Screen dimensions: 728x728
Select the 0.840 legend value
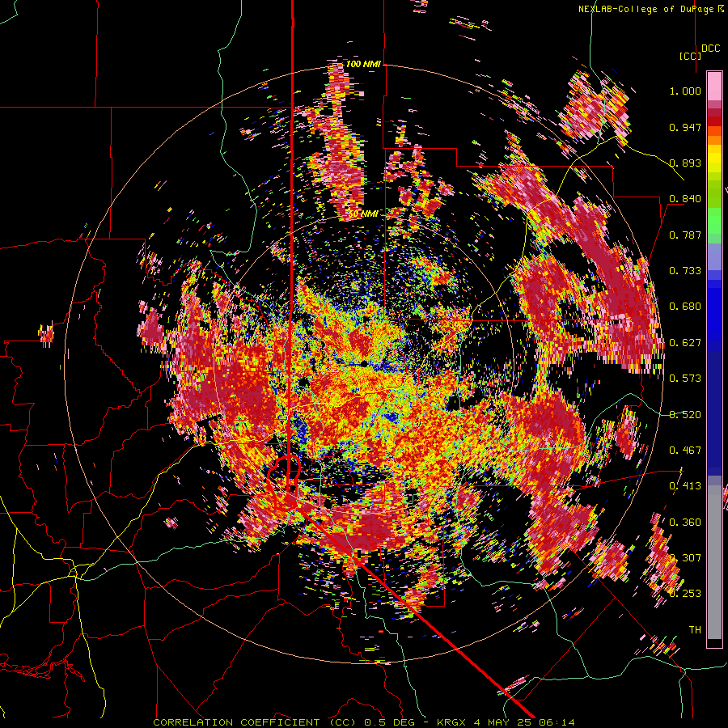tap(685, 199)
